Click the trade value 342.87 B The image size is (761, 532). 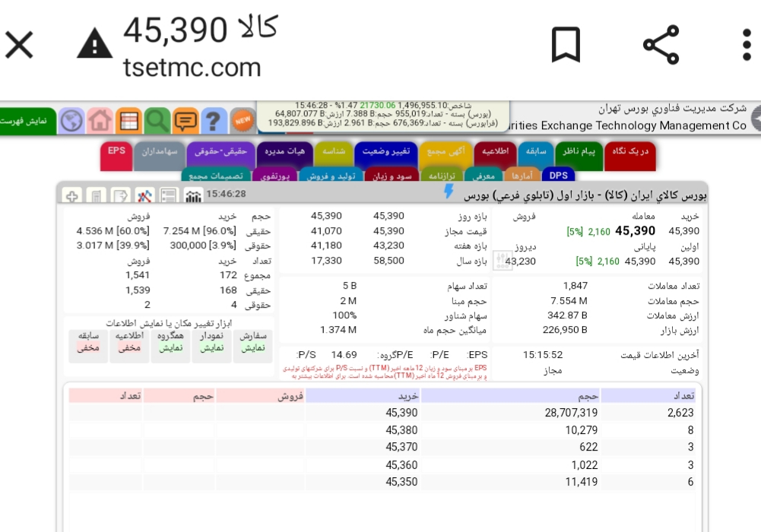567,315
